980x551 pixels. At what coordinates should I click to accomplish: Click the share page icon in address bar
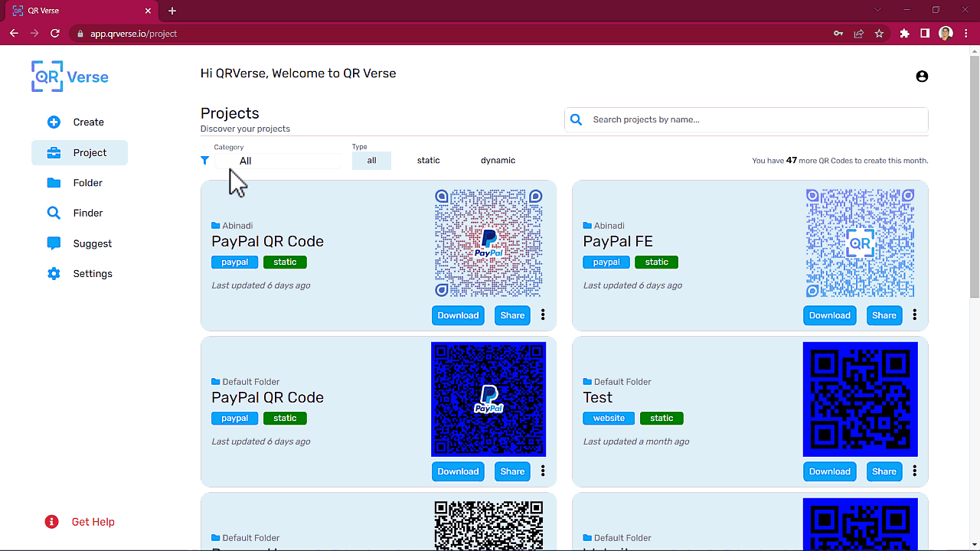point(859,34)
